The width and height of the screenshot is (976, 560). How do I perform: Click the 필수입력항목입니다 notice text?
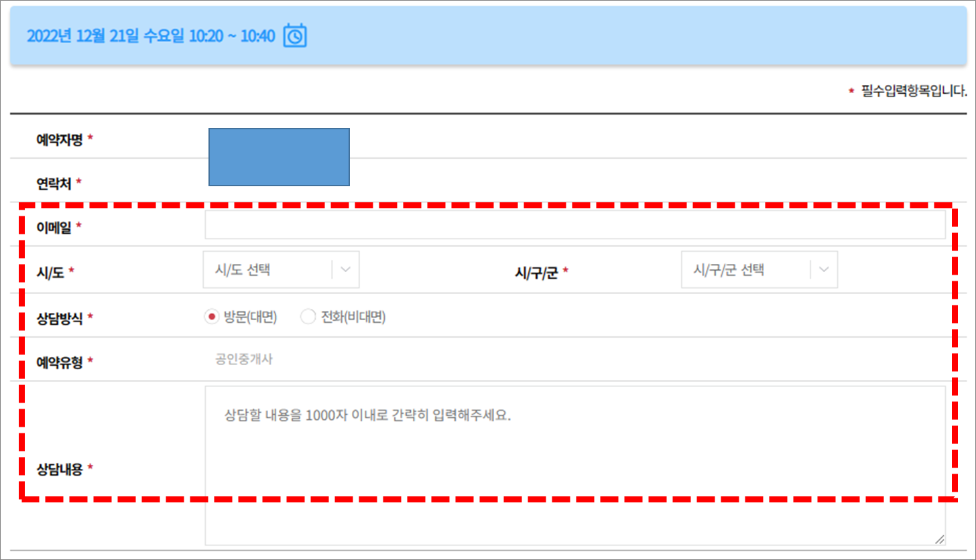910,90
